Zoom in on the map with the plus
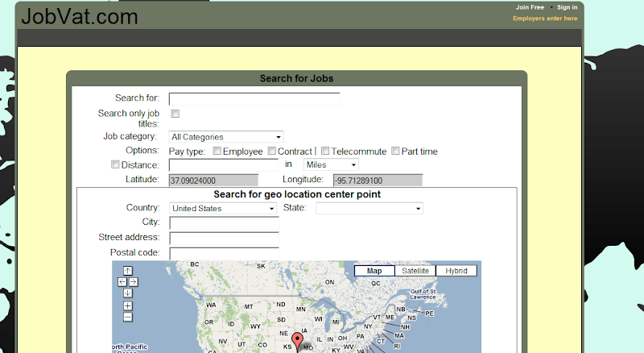Image resolution: width=644 pixels, height=353 pixels. pyautogui.click(x=128, y=305)
